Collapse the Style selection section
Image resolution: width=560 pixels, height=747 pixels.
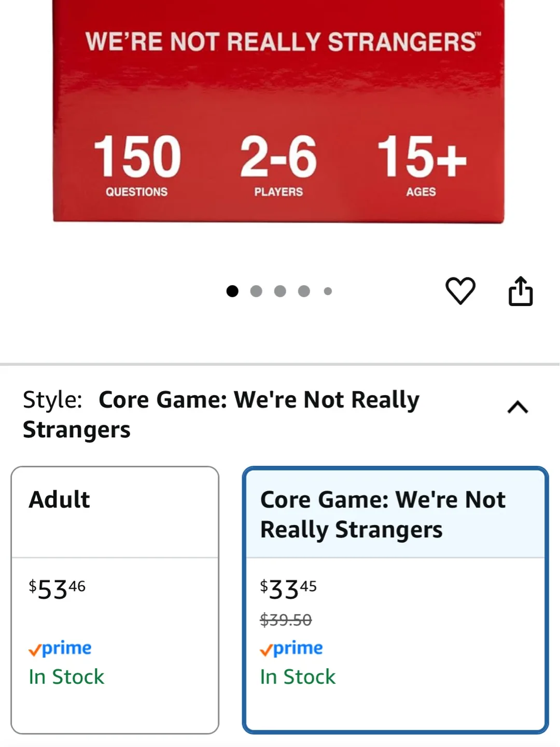(516, 407)
